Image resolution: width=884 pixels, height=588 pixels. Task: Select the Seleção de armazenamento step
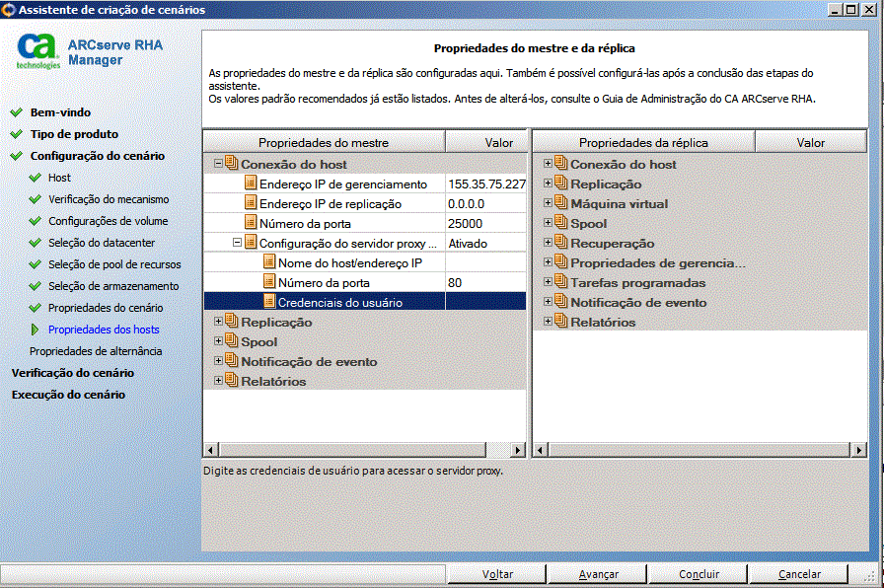pos(113,286)
